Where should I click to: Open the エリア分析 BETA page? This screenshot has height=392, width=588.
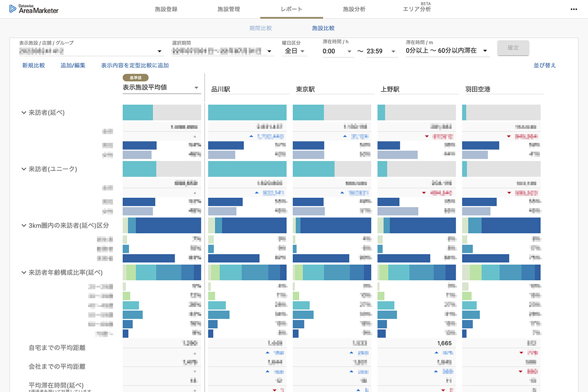[417, 9]
